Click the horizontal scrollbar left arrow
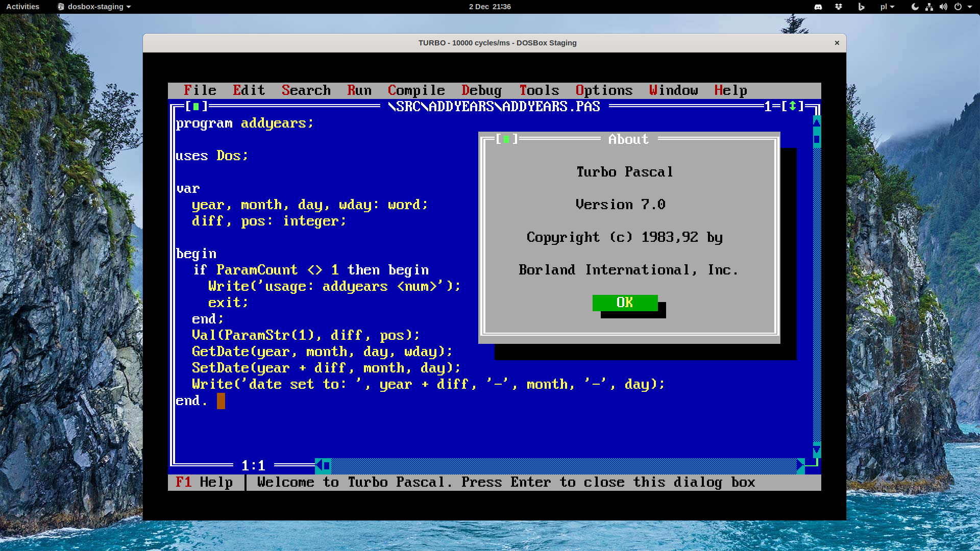 pyautogui.click(x=318, y=465)
